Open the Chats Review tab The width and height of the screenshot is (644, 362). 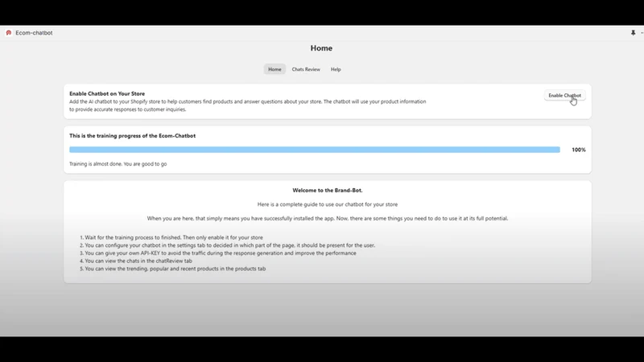(x=306, y=69)
